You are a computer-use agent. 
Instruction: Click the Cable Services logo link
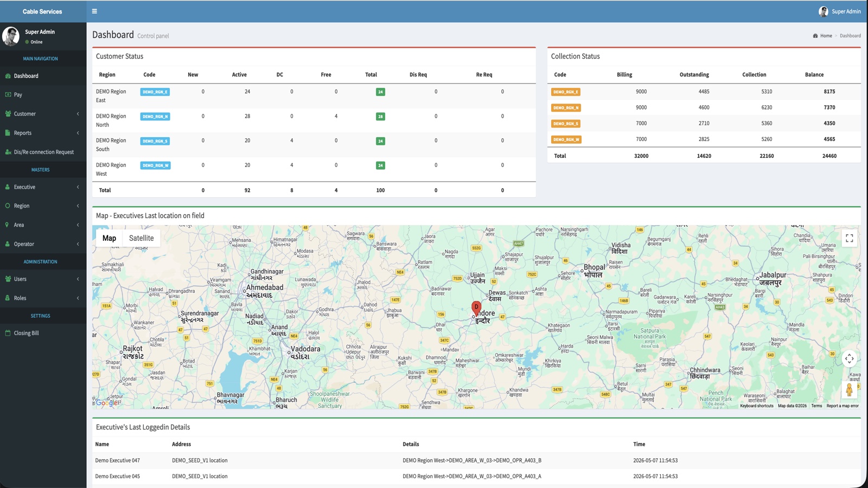[42, 11]
